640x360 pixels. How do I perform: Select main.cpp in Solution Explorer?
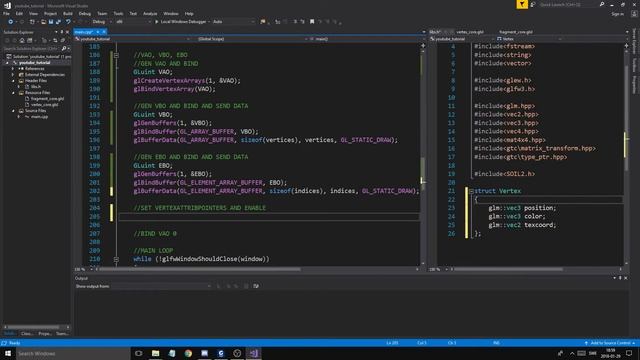click(40, 117)
